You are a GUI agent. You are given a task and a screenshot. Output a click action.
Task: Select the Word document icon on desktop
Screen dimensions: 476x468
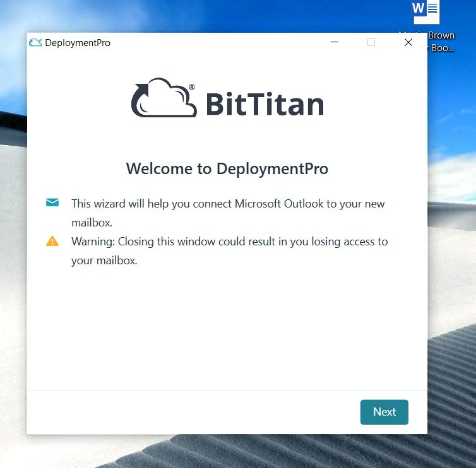point(426,11)
